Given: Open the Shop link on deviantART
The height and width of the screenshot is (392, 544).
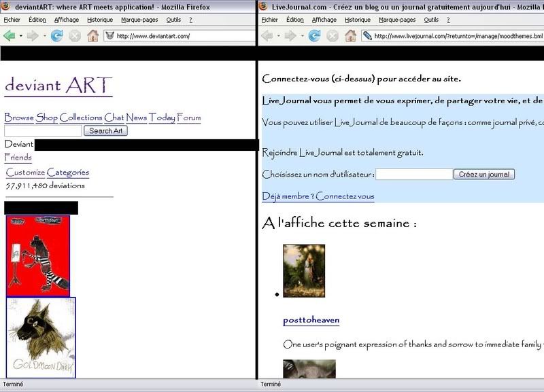Looking at the screenshot, I should tap(47, 118).
